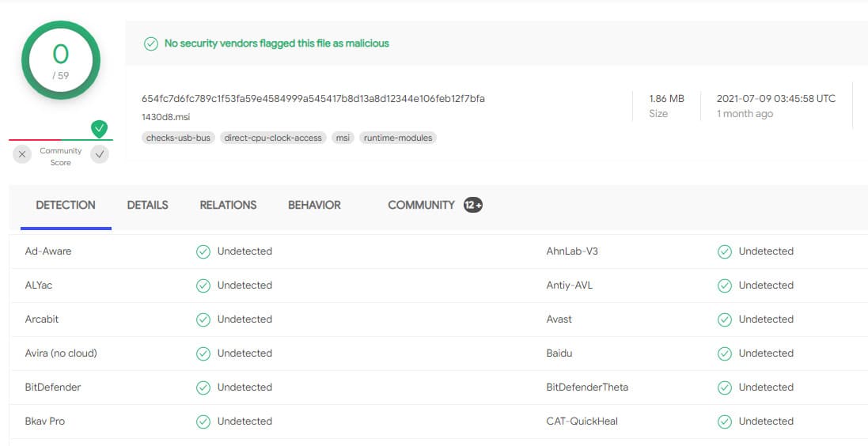
Task: Click the Bkav Pro undetected check icon
Action: pyautogui.click(x=203, y=421)
